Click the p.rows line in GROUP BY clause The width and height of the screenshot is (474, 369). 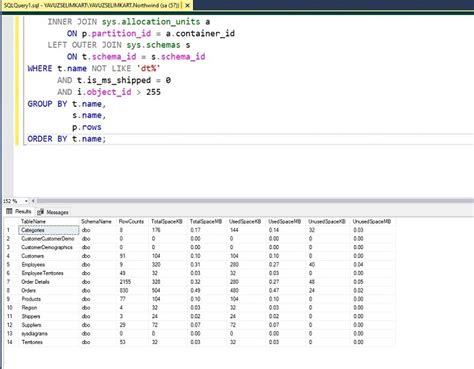pos(87,127)
